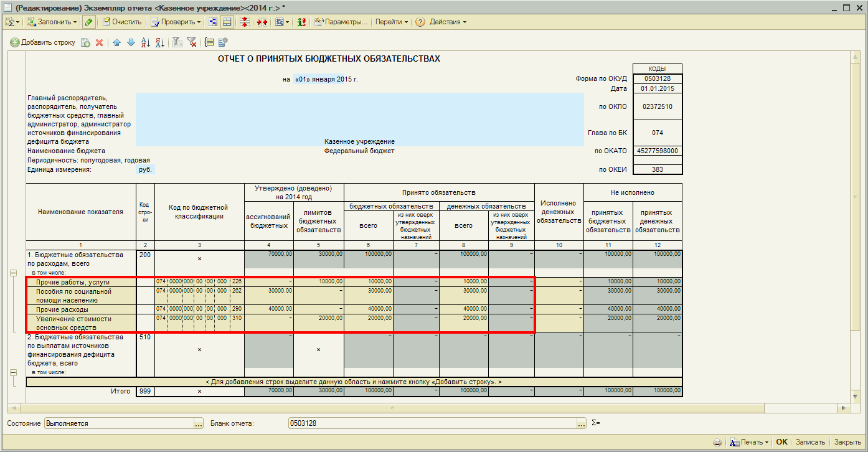Click the Записать button
Screen dimensions: 868x452
[x=810, y=442]
